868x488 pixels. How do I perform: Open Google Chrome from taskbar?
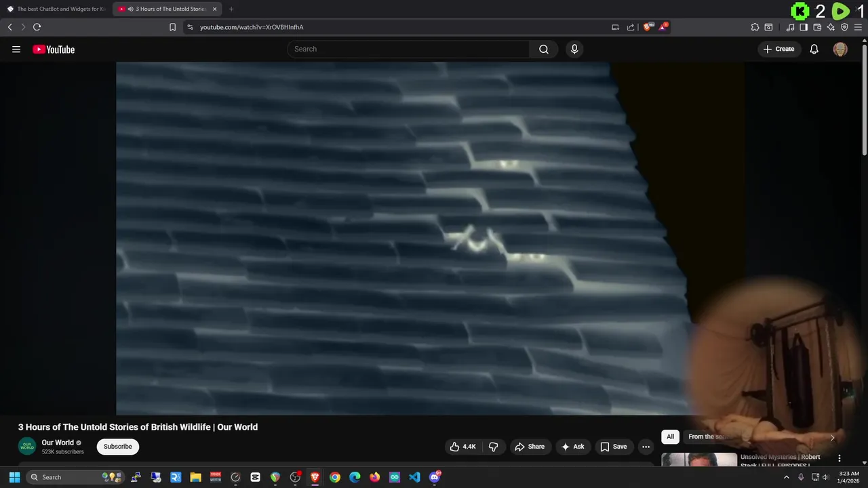[x=335, y=477]
